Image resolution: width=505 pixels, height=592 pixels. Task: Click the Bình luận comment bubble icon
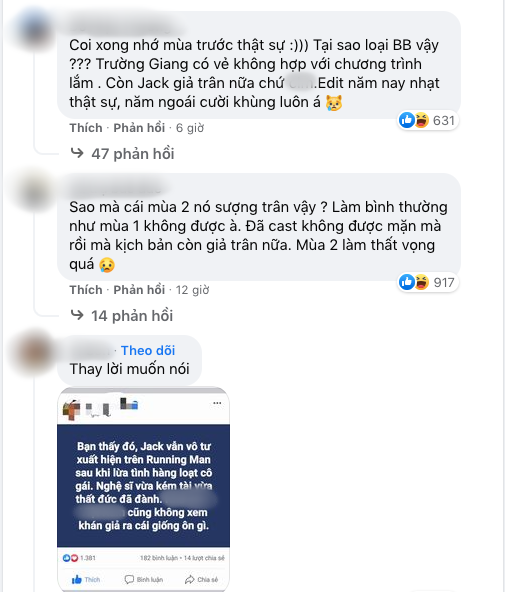pos(129,579)
